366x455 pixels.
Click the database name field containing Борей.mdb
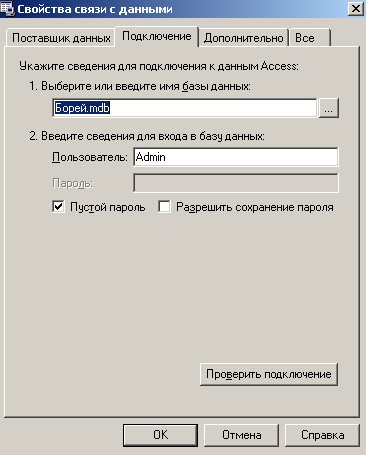point(185,108)
